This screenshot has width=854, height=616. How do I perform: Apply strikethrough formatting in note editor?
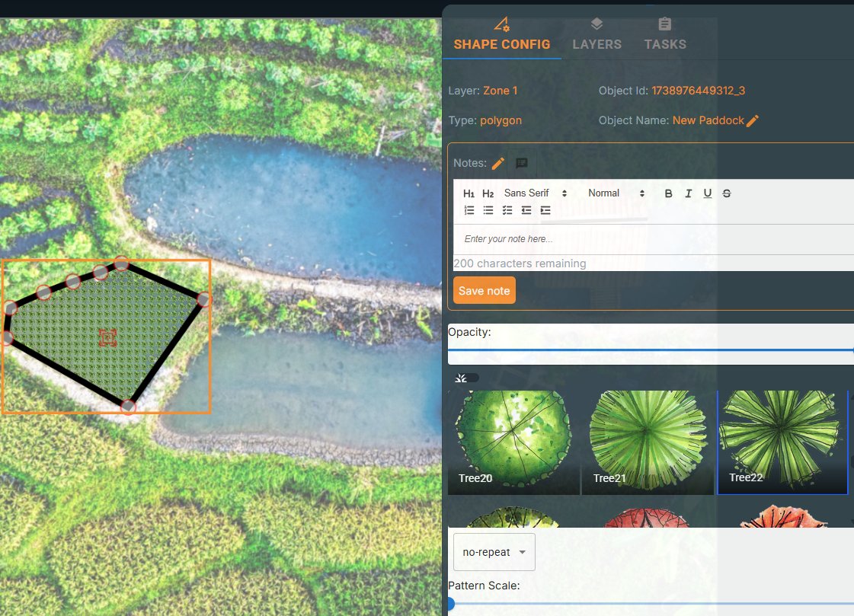(727, 193)
